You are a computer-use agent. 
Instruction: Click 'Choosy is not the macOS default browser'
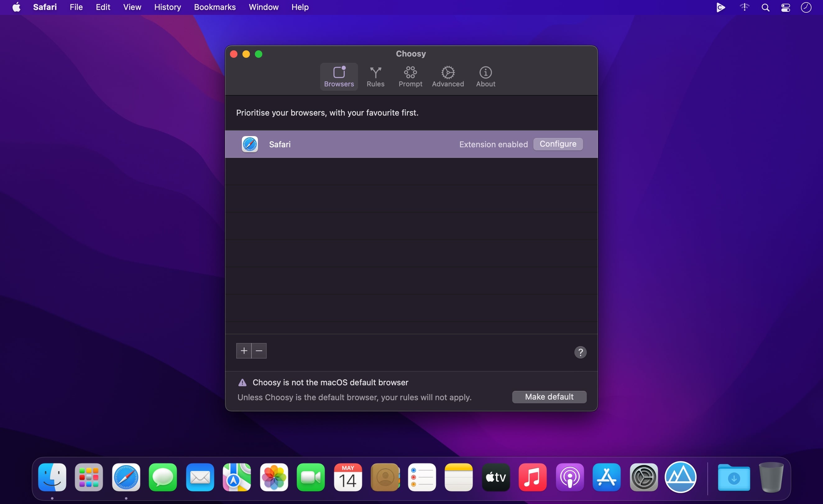330,383
